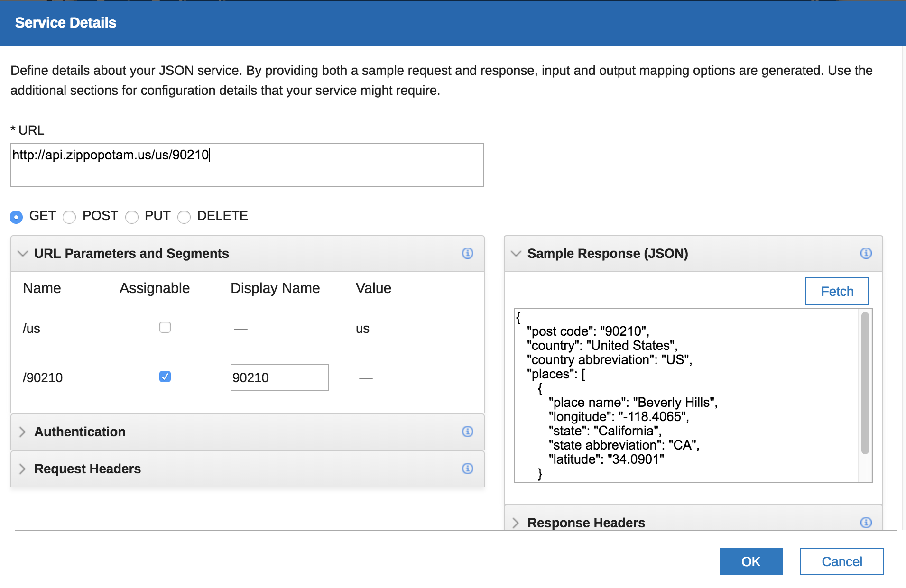Click into the URL input field

tap(247, 165)
